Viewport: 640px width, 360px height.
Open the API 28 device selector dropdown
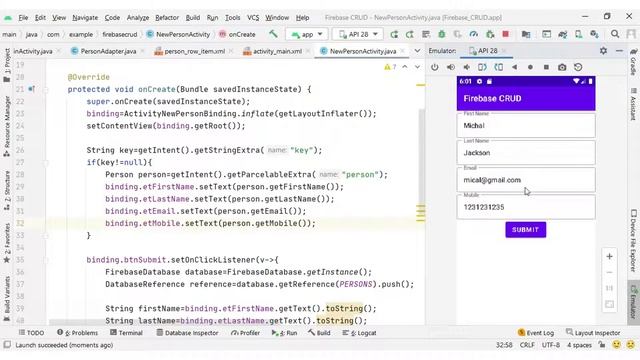(x=358, y=34)
